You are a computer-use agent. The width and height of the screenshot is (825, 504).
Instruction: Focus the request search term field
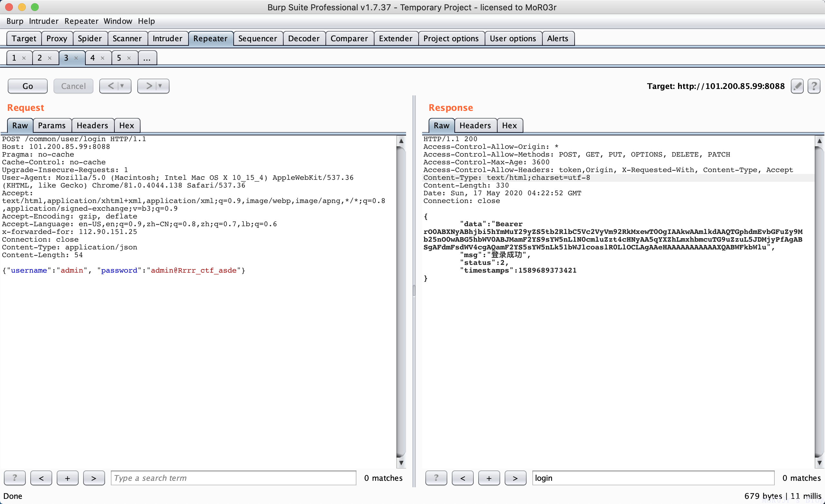pos(234,478)
